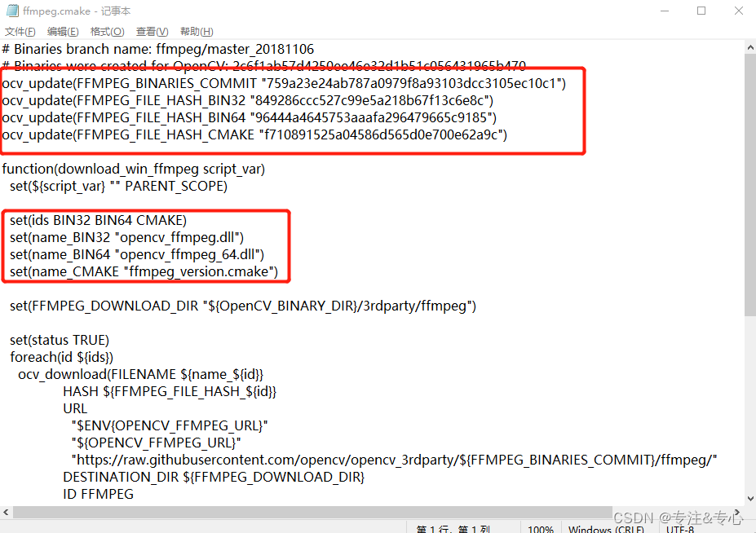The height and width of the screenshot is (533, 756).
Task: Maximize the Notepad window
Action: click(701, 11)
